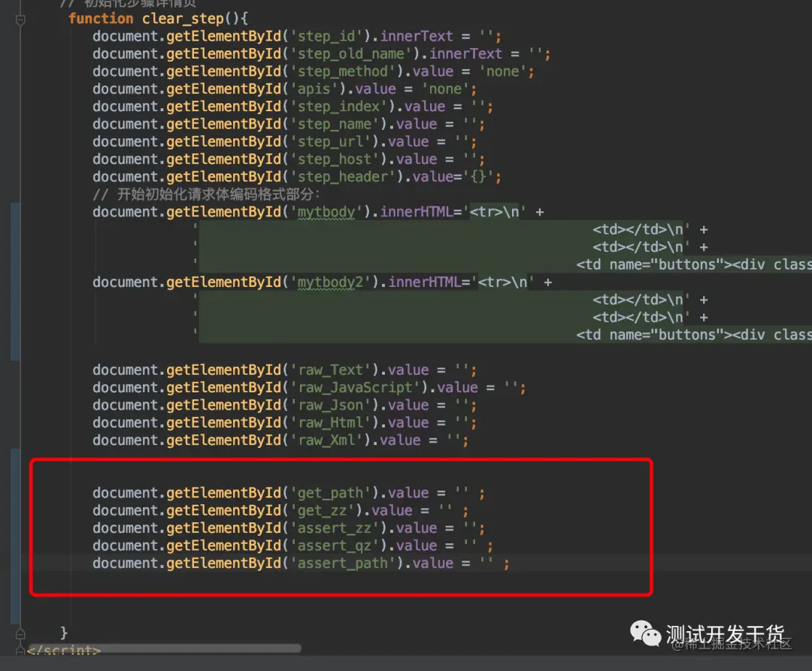This screenshot has width=812, height=671.
Task: Click the 'get_zz' value line
Action: [x=280, y=511]
